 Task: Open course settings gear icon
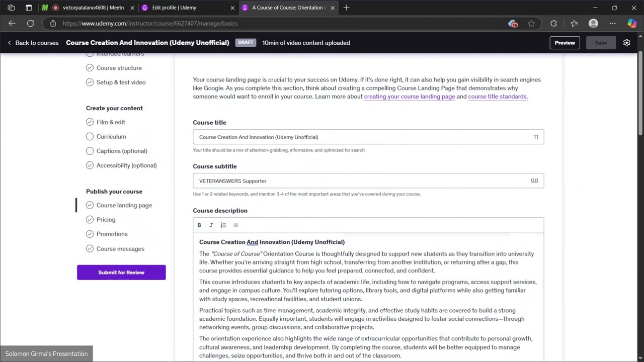(626, 43)
